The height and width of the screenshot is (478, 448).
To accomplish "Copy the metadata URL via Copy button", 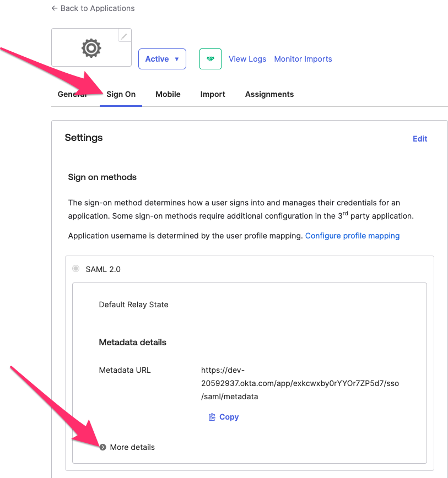I will point(224,417).
